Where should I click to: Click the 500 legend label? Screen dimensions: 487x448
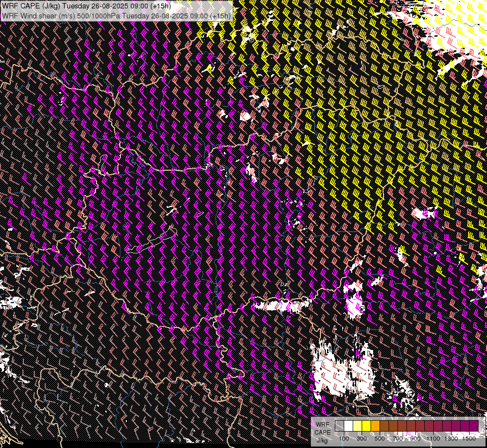click(x=380, y=439)
